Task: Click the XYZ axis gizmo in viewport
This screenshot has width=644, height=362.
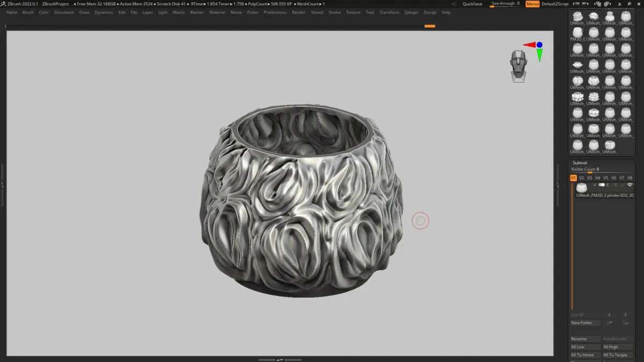Action: [533, 51]
